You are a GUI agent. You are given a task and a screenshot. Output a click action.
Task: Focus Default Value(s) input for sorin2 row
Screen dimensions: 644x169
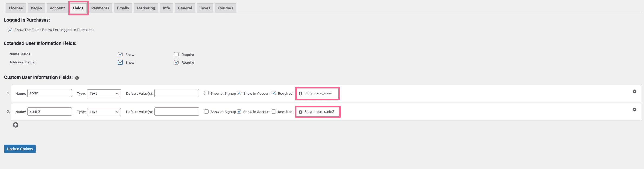click(x=177, y=111)
